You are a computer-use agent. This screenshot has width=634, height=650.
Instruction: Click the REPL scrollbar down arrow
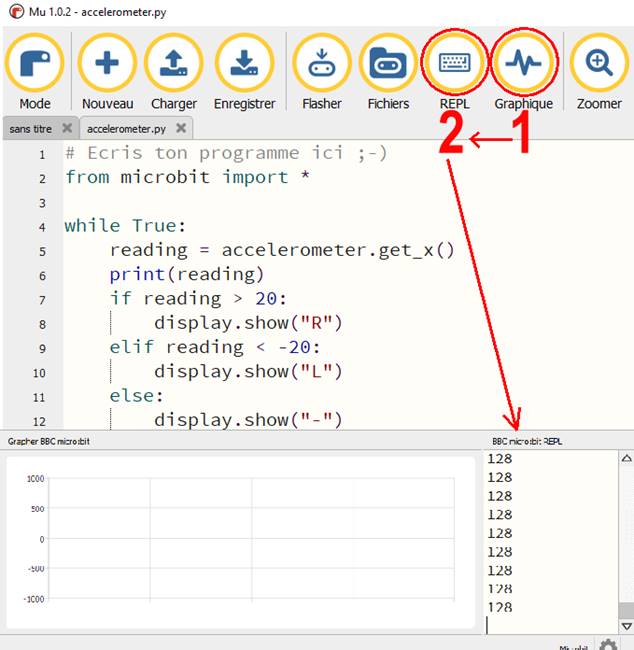tap(627, 626)
